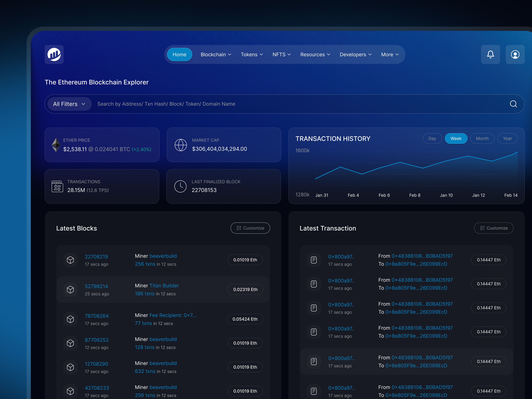Image resolution: width=532 pixels, height=399 pixels.
Task: Go to the Home tab
Action: pos(179,55)
